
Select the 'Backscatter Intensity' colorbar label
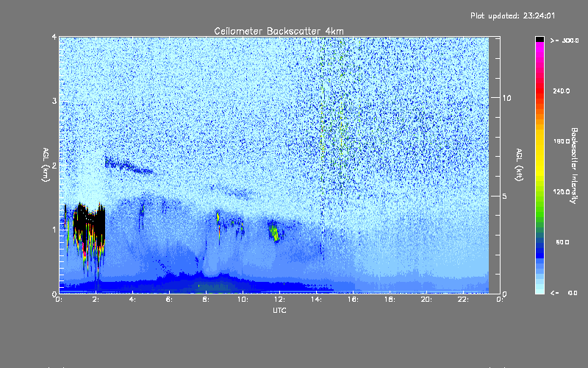click(x=574, y=166)
